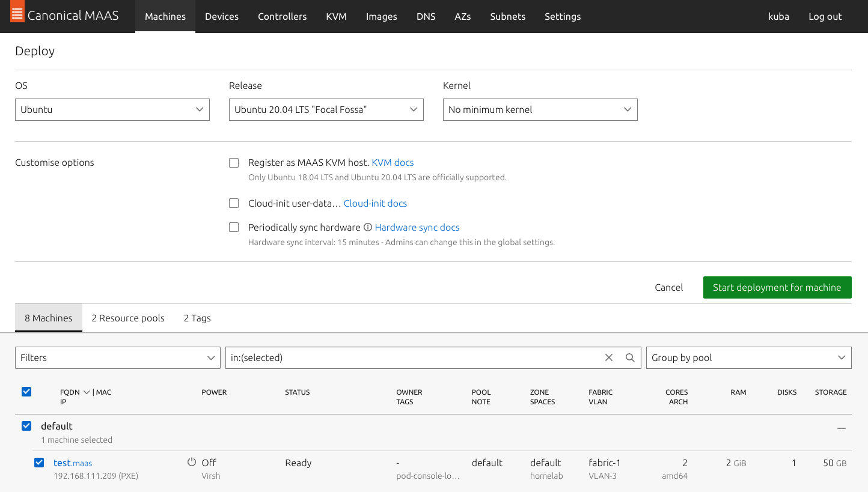Sort by DISKS column header

point(787,392)
